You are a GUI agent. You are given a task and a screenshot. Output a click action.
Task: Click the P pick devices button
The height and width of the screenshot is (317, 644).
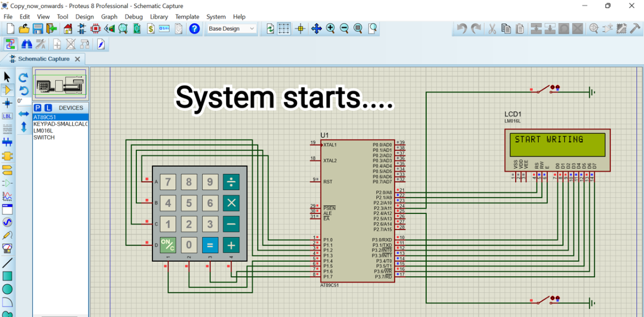[x=38, y=107]
